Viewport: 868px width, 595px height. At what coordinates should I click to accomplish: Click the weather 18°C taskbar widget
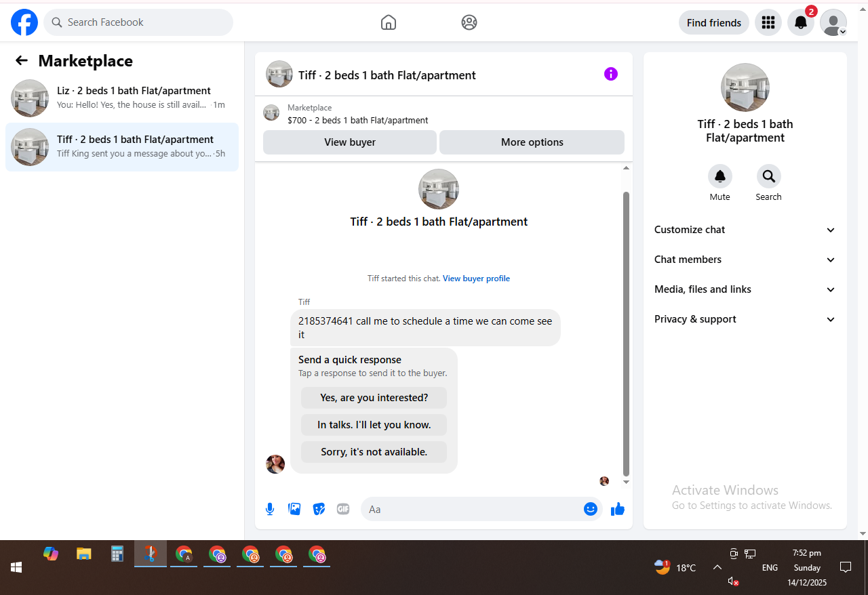[x=675, y=567]
